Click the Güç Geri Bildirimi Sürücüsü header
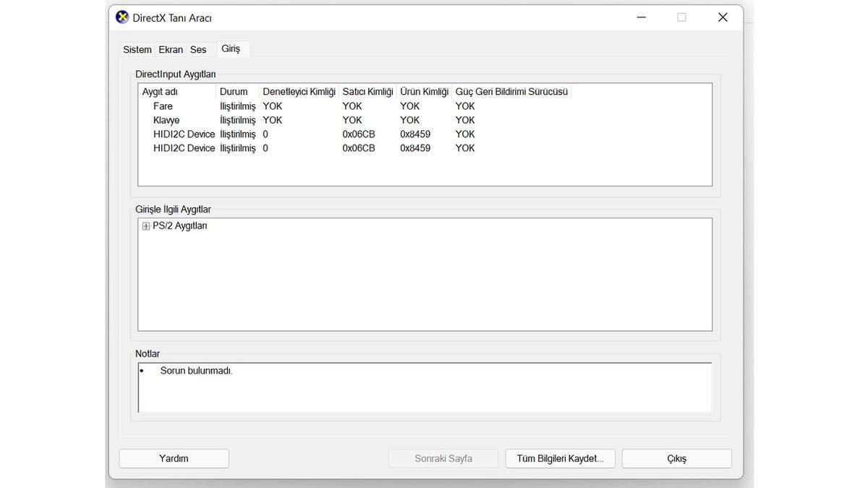The width and height of the screenshot is (868, 488). [511, 92]
